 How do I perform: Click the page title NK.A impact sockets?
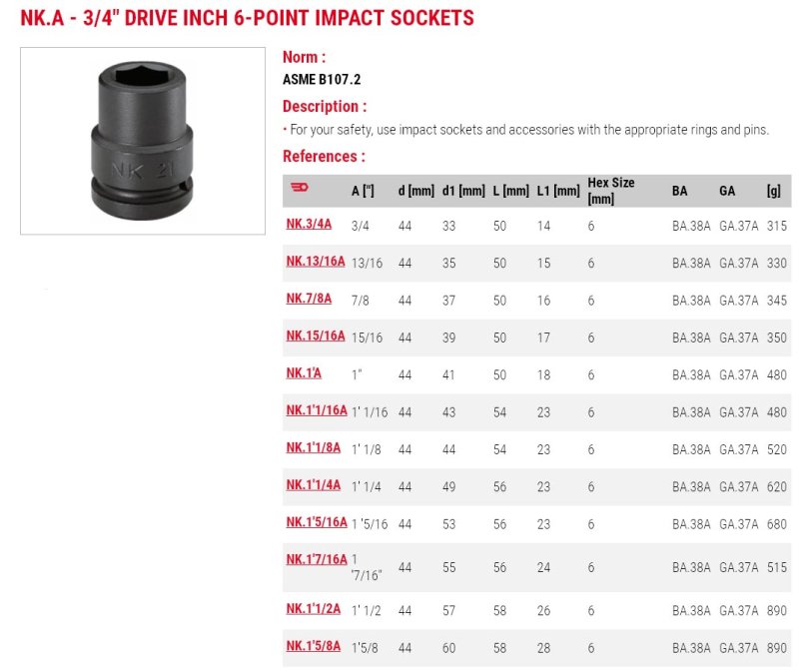click(x=247, y=18)
